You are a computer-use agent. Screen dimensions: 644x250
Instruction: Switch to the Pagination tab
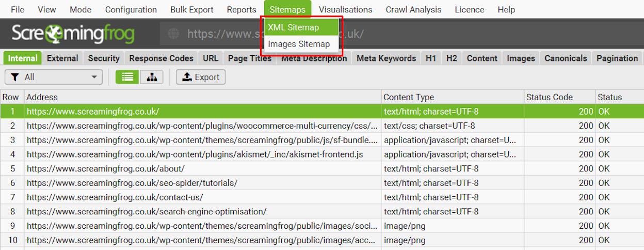[617, 58]
